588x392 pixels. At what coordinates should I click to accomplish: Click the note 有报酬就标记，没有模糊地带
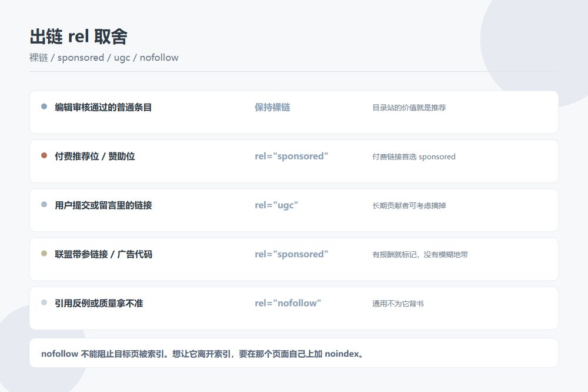point(420,255)
